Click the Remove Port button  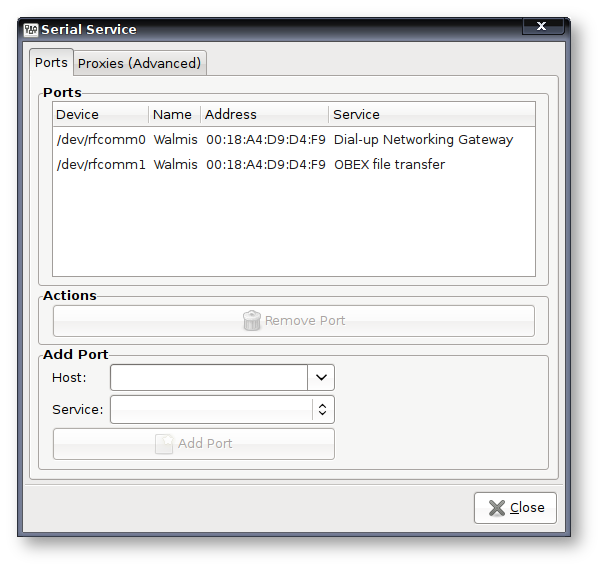coord(294,321)
